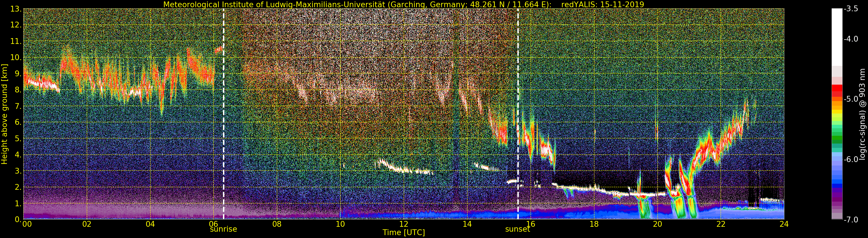The image size is (868, 238).
Task: Click the height tick label '9.'
Action: pos(18,74)
